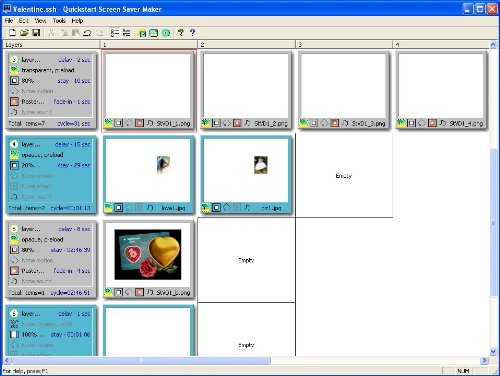
Task: Click the transition icon under StvD1_3.png
Action: pos(334,123)
